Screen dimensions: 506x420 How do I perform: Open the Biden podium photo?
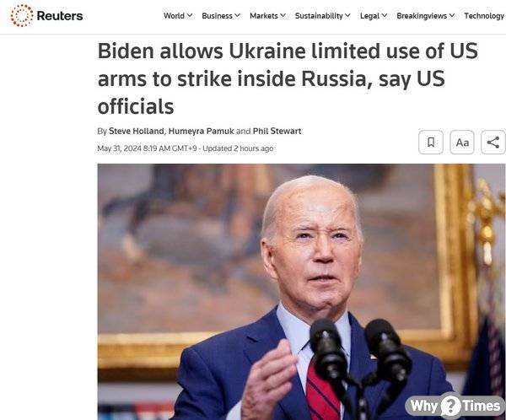coord(301,292)
